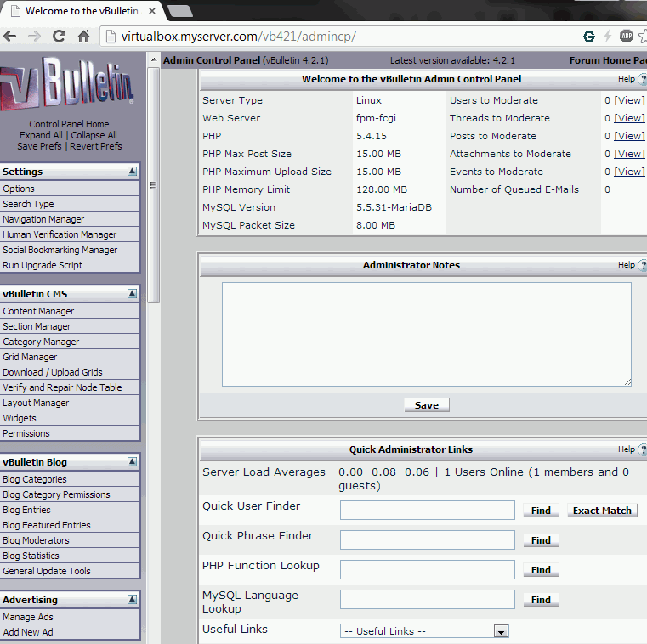647x644 pixels.
Task: Collapse the vBulletin Blog menu group
Action: click(x=132, y=462)
